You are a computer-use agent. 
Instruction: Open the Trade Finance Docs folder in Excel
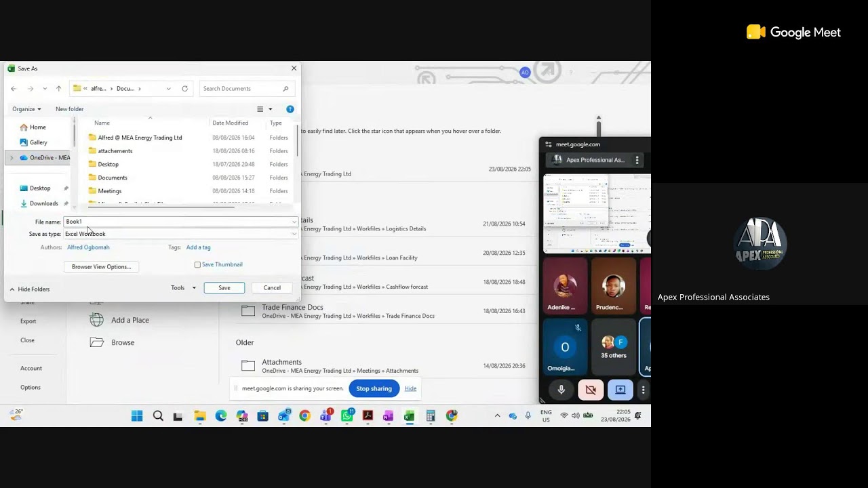click(x=383, y=311)
